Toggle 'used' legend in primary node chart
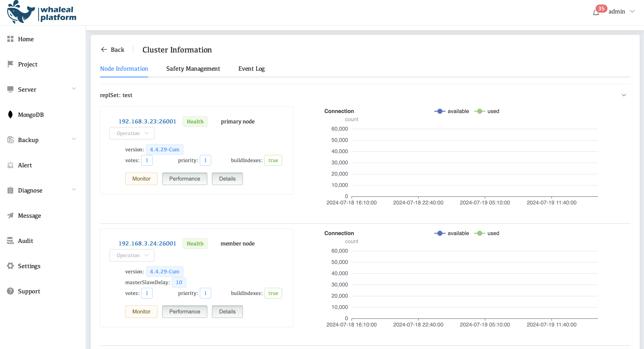The height and width of the screenshot is (349, 644). pos(487,111)
